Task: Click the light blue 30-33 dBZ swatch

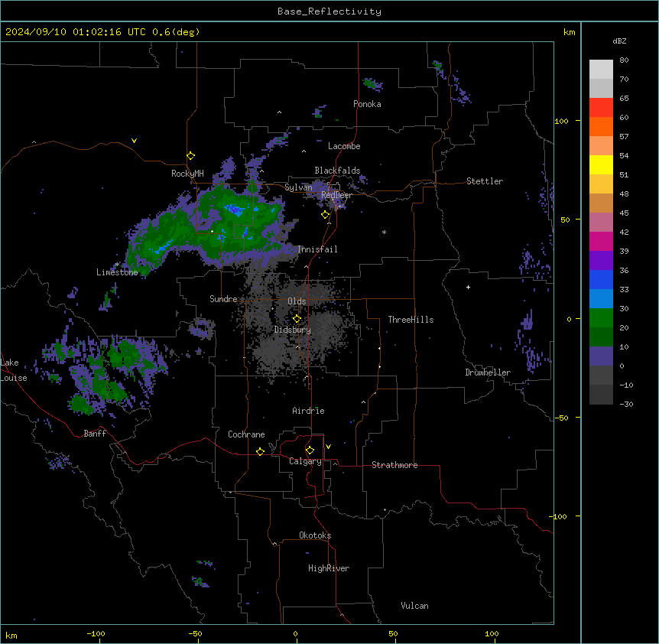Action: (601, 299)
